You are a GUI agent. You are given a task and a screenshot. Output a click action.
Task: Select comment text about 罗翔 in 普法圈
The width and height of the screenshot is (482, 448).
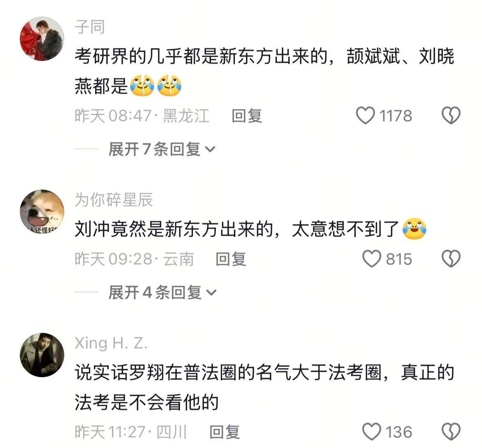[x=264, y=387]
